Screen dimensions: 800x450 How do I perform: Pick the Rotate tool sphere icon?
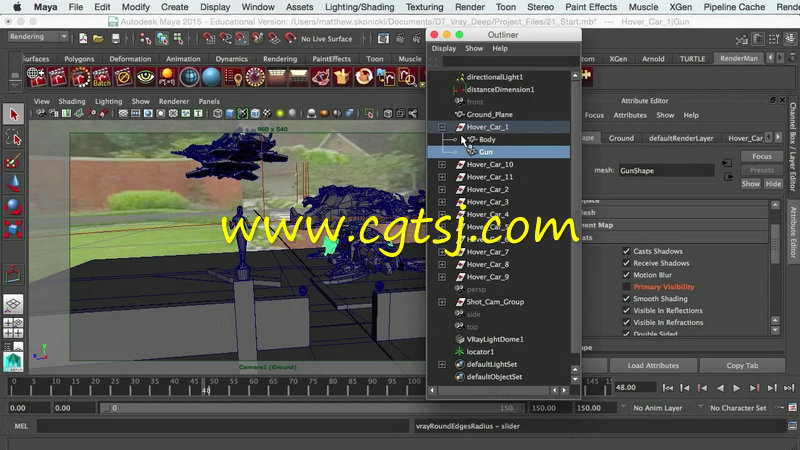[x=13, y=207]
